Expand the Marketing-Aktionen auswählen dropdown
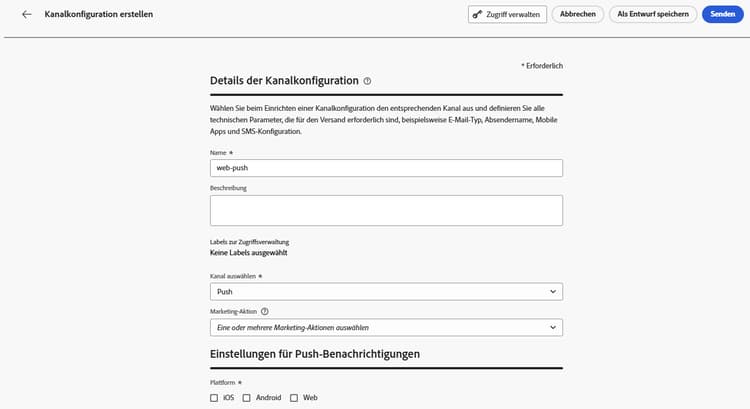 point(386,328)
